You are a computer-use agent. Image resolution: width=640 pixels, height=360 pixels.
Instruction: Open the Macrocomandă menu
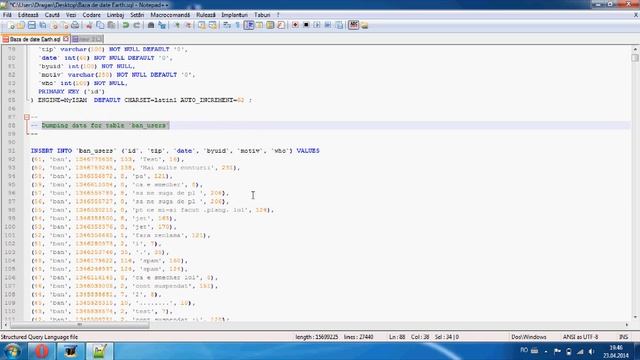[170, 15]
